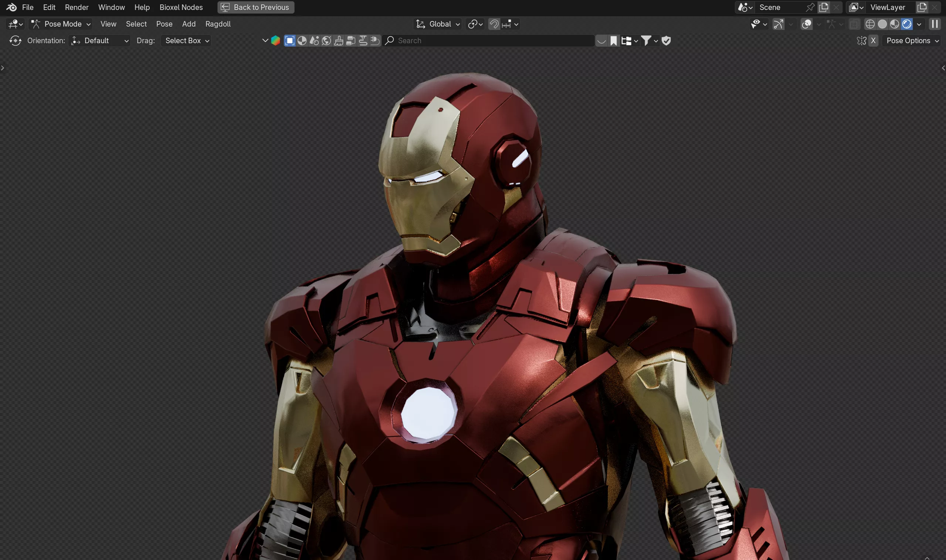946x560 pixels.
Task: Open the Ragdoll menu
Action: (218, 24)
